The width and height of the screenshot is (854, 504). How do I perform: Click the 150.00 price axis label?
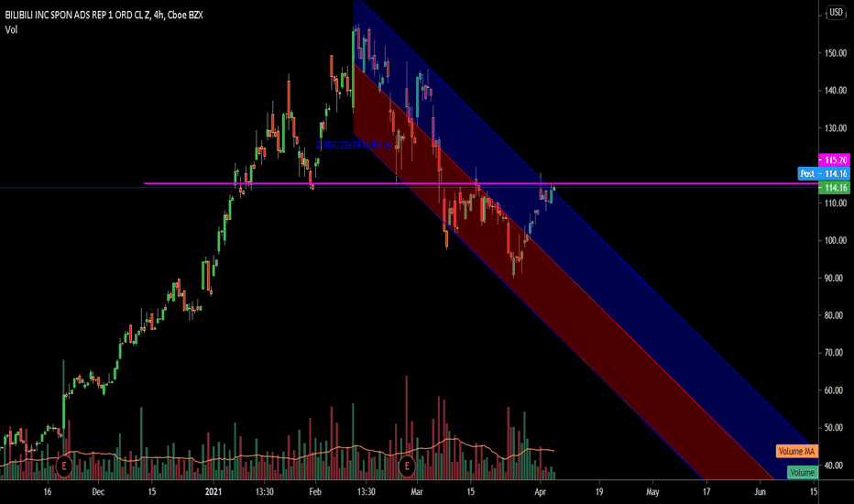(836, 53)
